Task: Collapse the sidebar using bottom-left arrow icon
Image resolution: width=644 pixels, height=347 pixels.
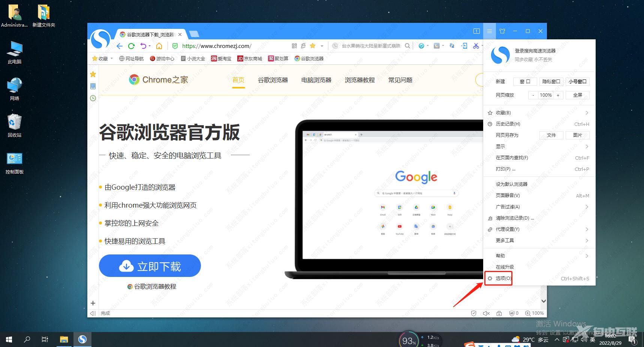Action: click(x=93, y=313)
